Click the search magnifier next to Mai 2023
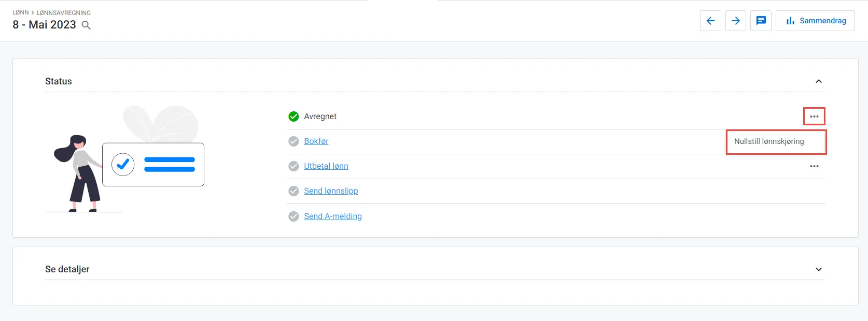868x321 pixels. [x=86, y=25]
